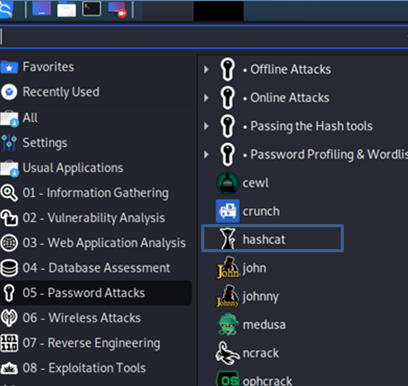Click the ophcrack entry text
The height and width of the screenshot is (386, 408).
click(x=267, y=381)
